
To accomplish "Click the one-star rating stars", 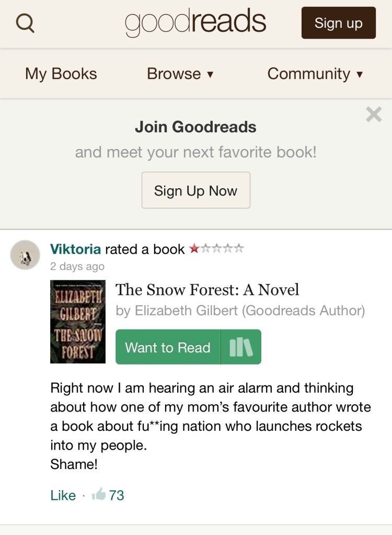I will click(x=216, y=249).
